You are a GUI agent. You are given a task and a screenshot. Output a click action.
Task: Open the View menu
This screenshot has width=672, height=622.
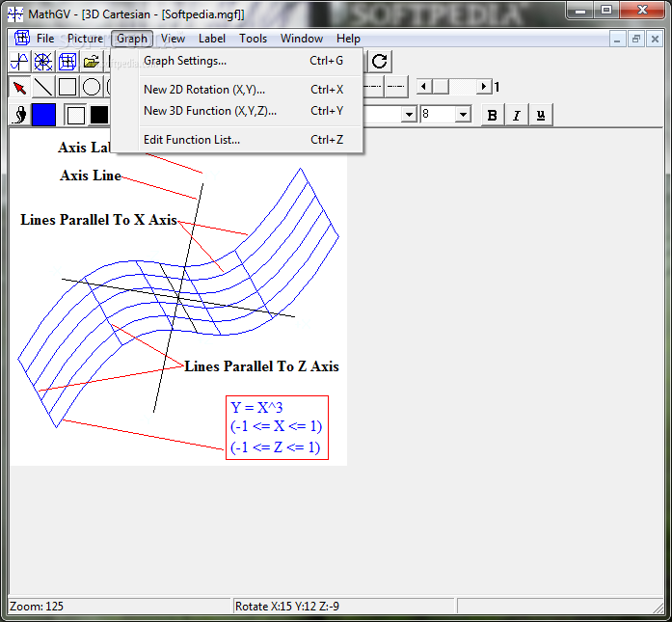174,39
